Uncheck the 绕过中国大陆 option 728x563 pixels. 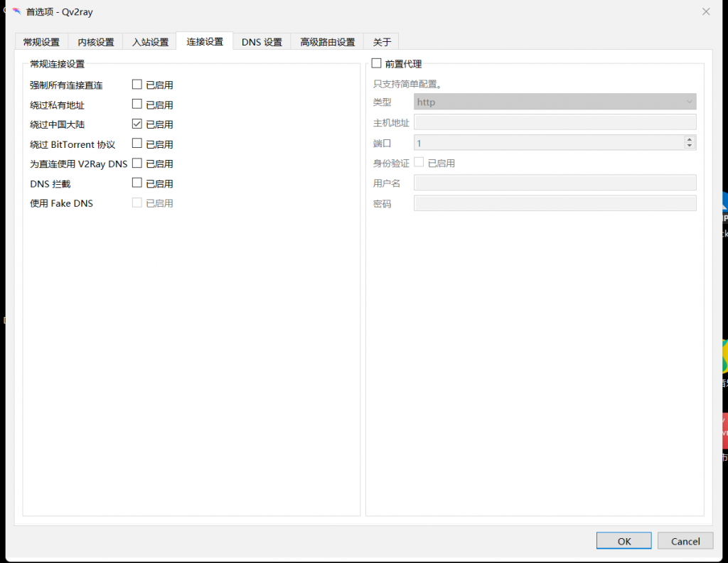click(137, 124)
